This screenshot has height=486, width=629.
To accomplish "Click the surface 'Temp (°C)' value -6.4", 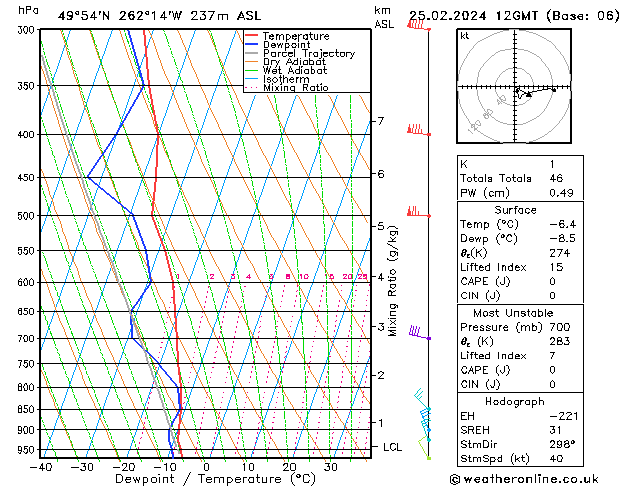I will pyautogui.click(x=562, y=224).
